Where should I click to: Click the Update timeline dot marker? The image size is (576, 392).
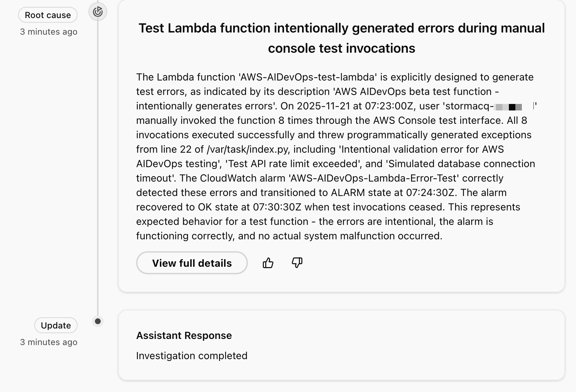tap(97, 321)
